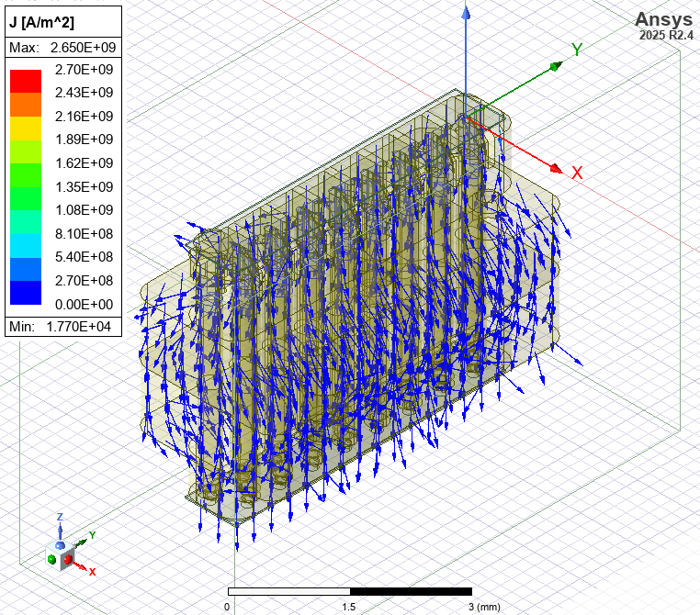The image size is (700, 615).
Task: Click the large green Y axis arrowhead
Action: click(x=557, y=66)
